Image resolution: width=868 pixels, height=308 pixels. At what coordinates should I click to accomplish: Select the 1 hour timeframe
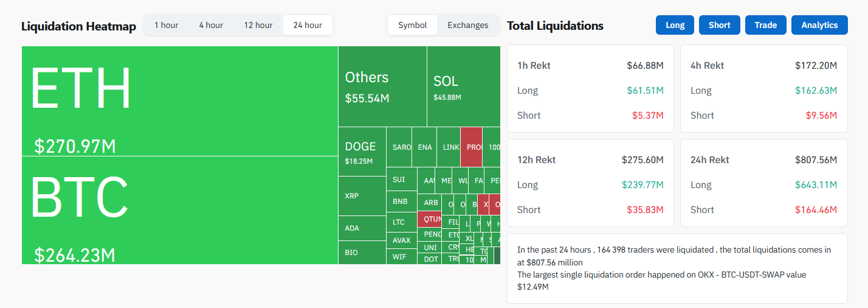[x=166, y=25]
